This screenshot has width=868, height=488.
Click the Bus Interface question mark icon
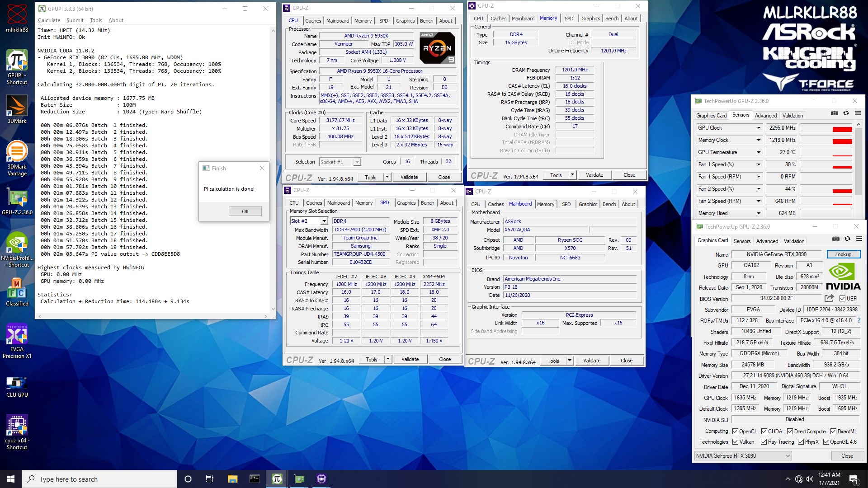[x=859, y=320]
